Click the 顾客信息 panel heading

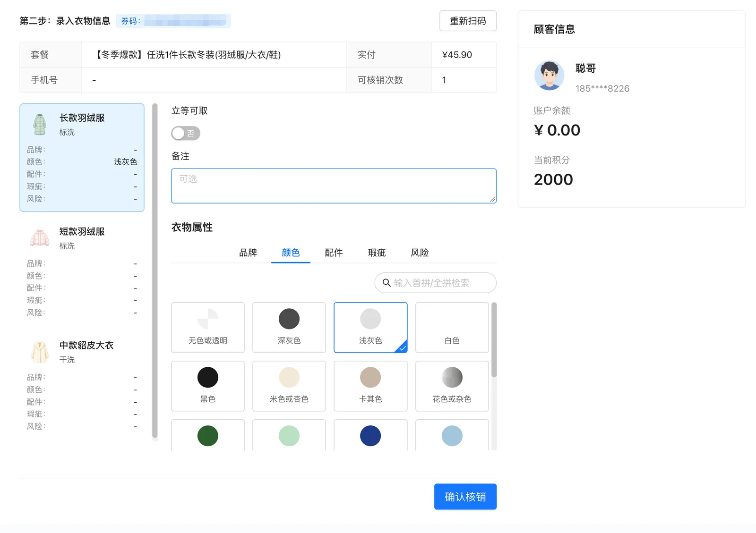click(x=554, y=29)
